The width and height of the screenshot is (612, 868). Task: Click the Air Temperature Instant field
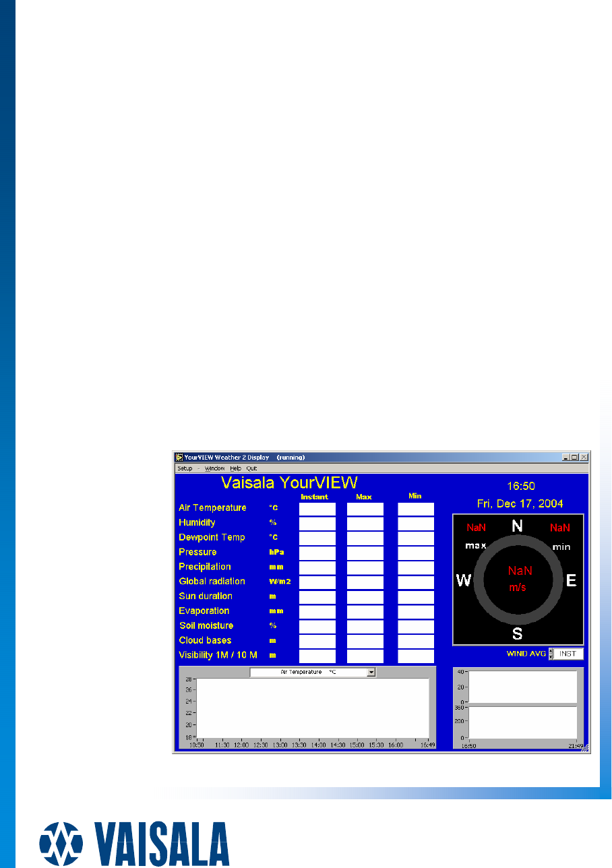click(317, 509)
